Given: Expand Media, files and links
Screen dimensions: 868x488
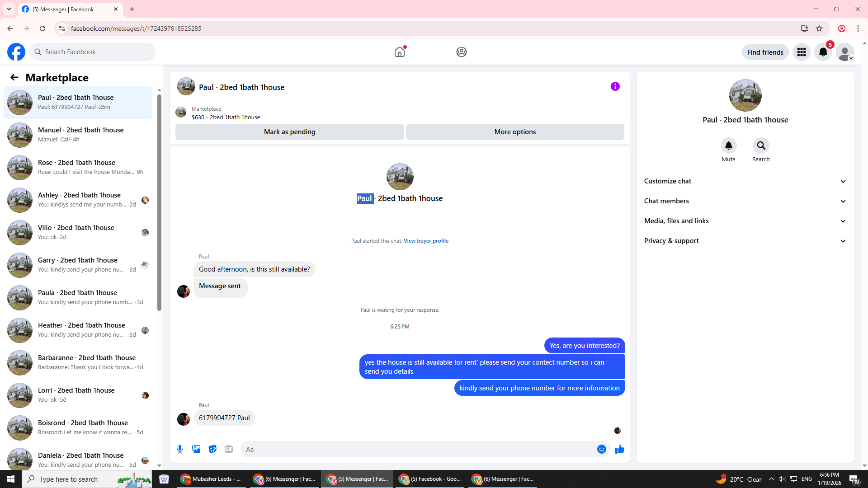Looking at the screenshot, I should pyautogui.click(x=745, y=221).
